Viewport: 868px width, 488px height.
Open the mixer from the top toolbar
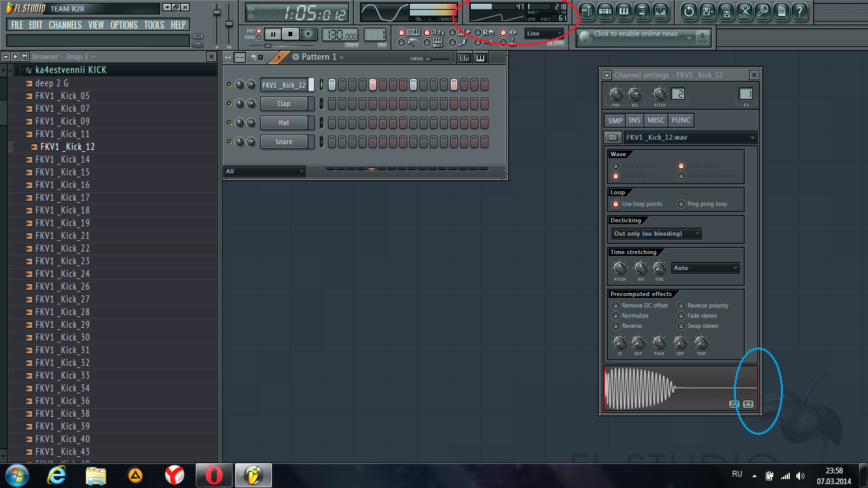661,11
